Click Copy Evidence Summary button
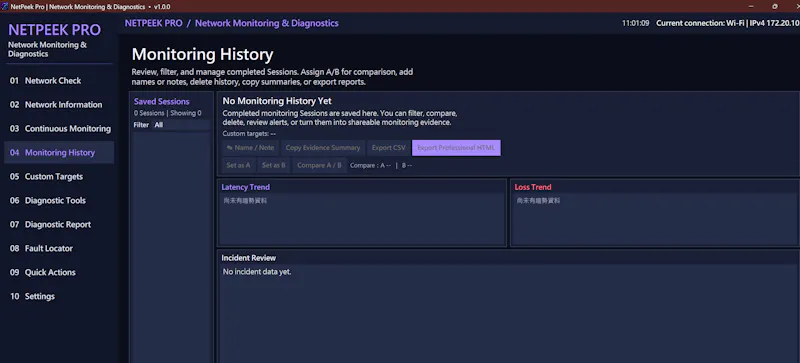The height and width of the screenshot is (363, 800). 323,148
